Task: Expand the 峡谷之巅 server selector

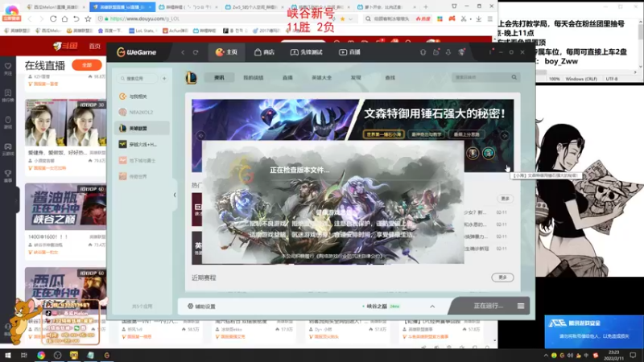Action: coord(432,306)
